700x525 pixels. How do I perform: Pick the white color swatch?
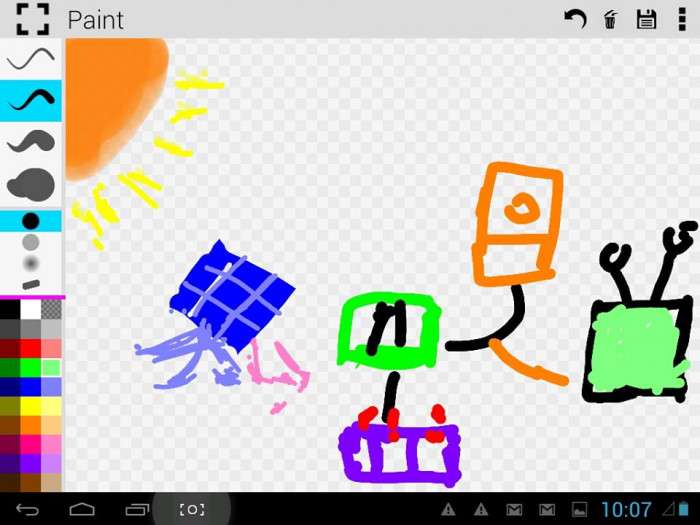click(x=31, y=309)
